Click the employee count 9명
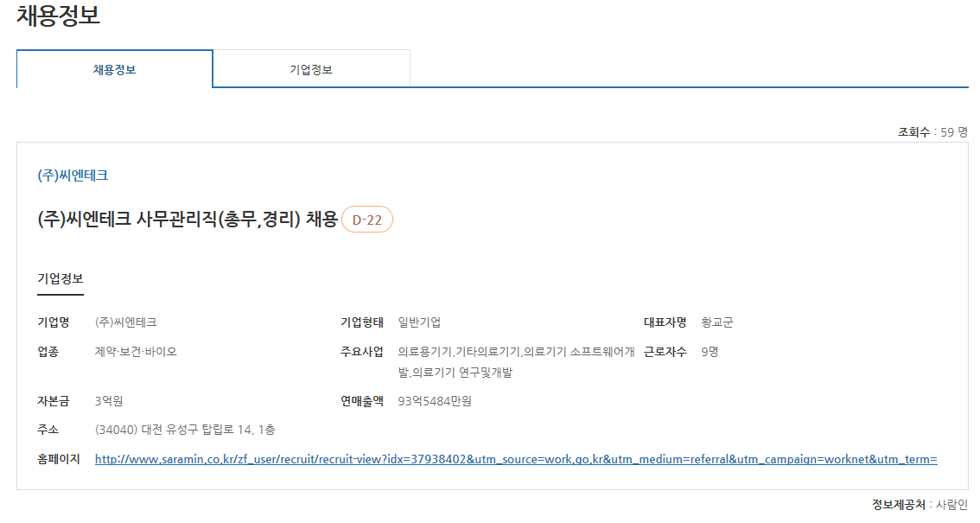The image size is (980, 523). (x=710, y=352)
